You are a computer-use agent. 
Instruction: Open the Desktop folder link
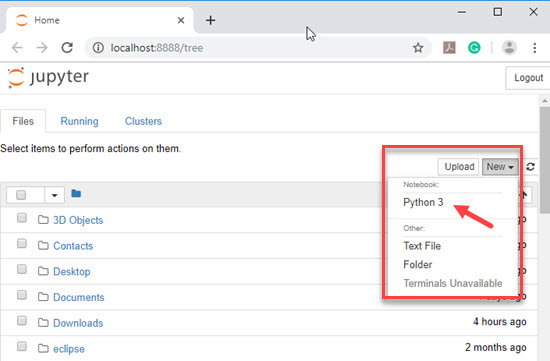pos(72,272)
